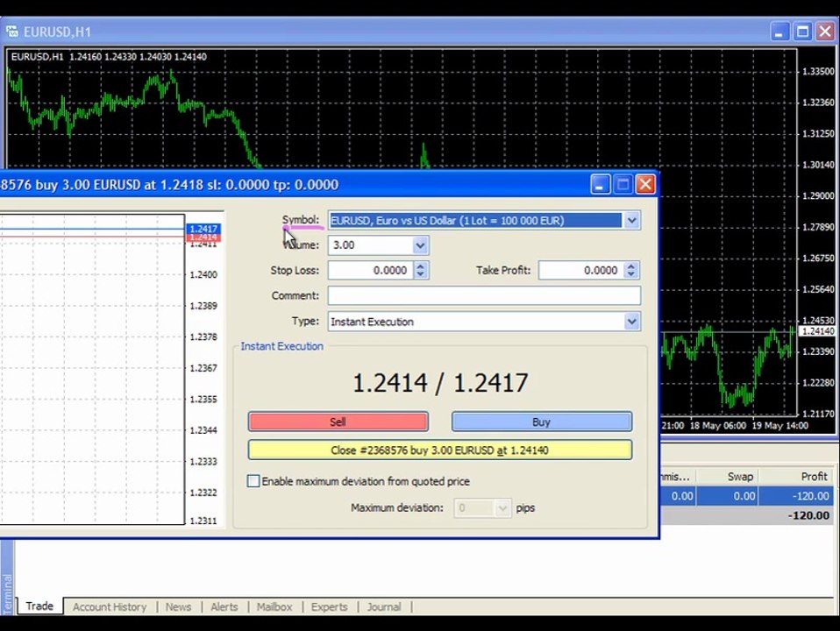Click the Take Profit value field

pos(581,271)
